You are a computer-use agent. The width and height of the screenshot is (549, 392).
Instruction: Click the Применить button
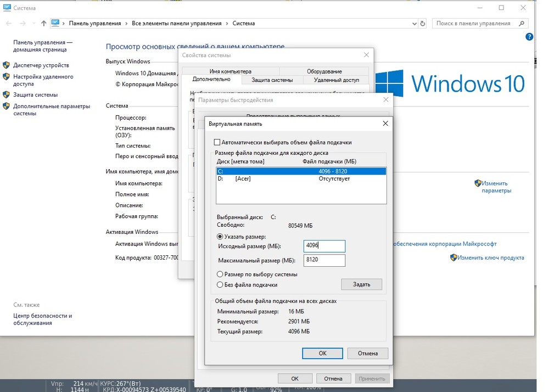click(372, 378)
